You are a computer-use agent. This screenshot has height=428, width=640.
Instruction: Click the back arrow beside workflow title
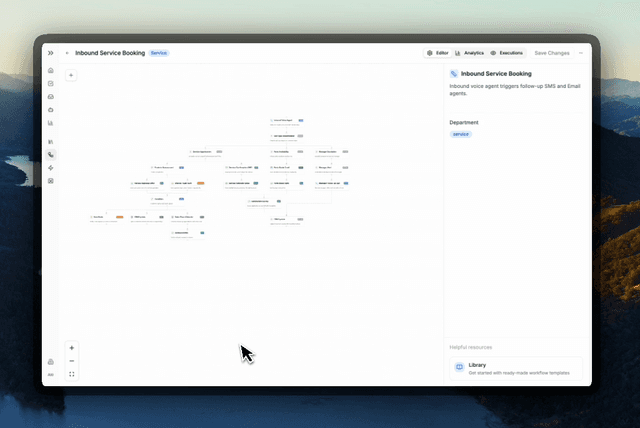pyautogui.click(x=67, y=52)
